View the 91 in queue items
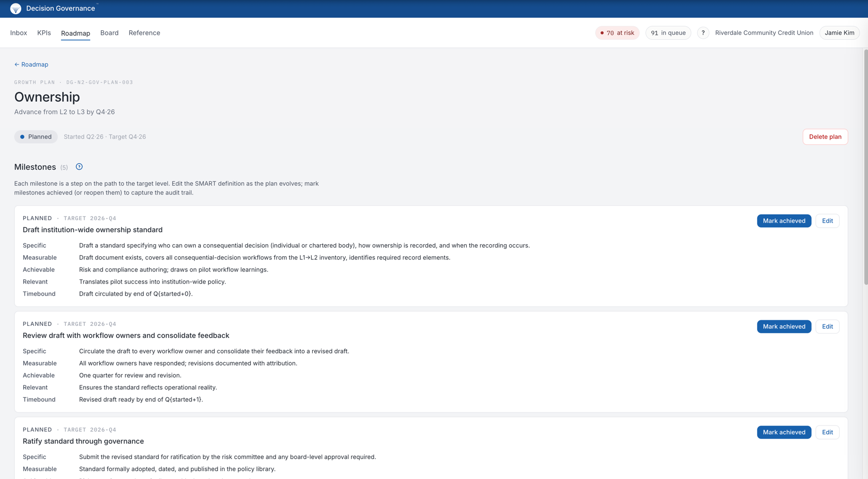Image resolution: width=868 pixels, height=479 pixels. tap(668, 33)
